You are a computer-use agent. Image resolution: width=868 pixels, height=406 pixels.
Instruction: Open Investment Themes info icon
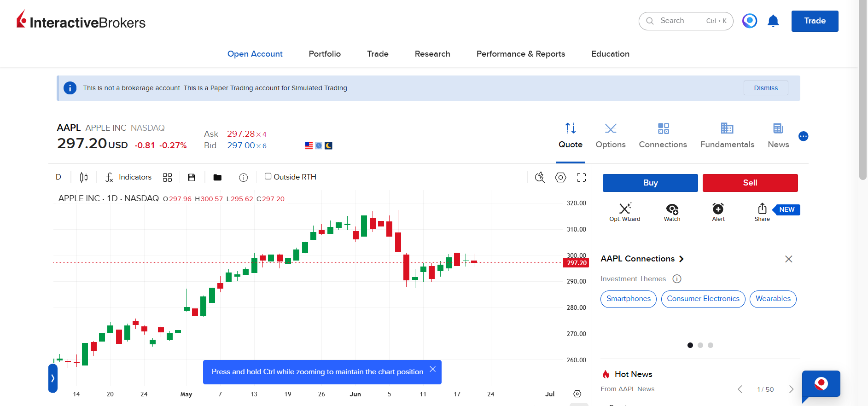click(x=677, y=279)
